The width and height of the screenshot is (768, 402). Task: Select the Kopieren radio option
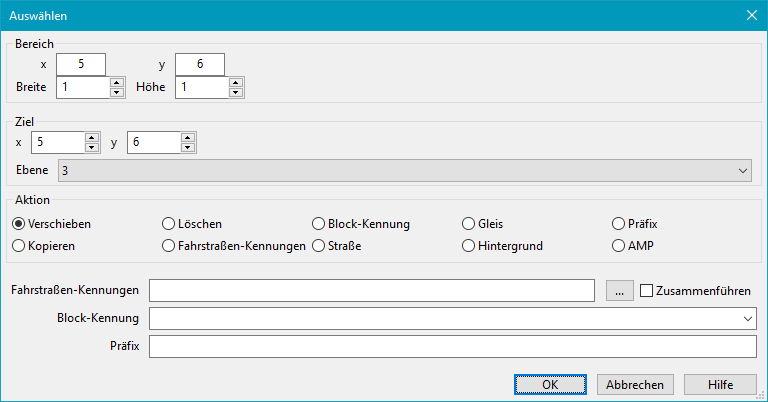click(18, 245)
